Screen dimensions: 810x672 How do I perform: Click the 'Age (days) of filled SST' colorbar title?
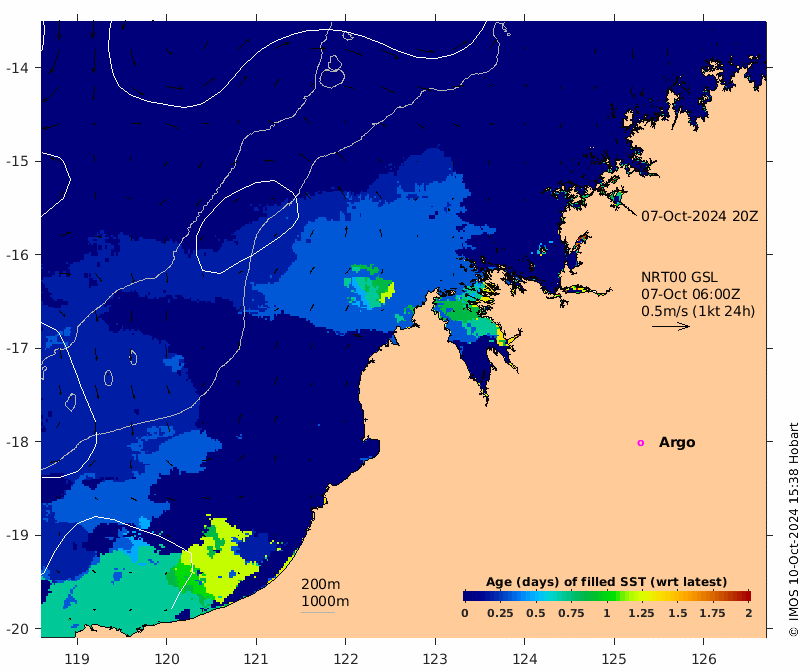606,582
